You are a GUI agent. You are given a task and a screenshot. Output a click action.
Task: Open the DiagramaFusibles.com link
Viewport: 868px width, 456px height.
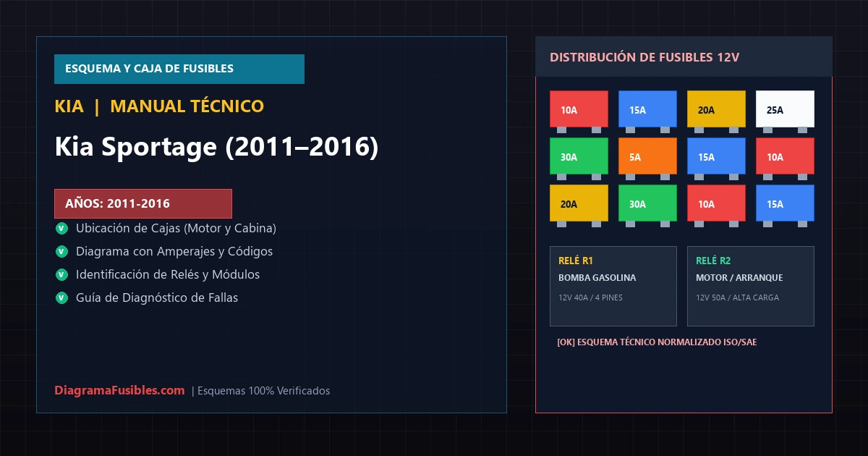119,390
